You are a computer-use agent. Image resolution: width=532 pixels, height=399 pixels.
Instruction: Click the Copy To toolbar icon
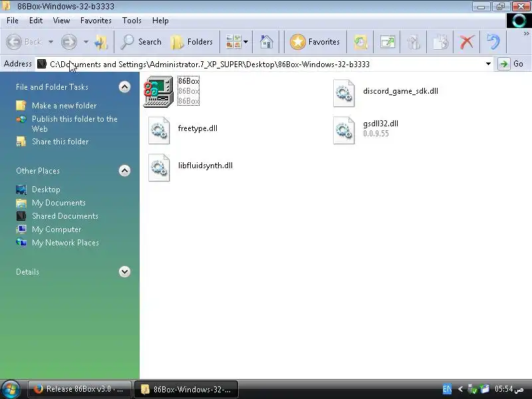click(440, 42)
